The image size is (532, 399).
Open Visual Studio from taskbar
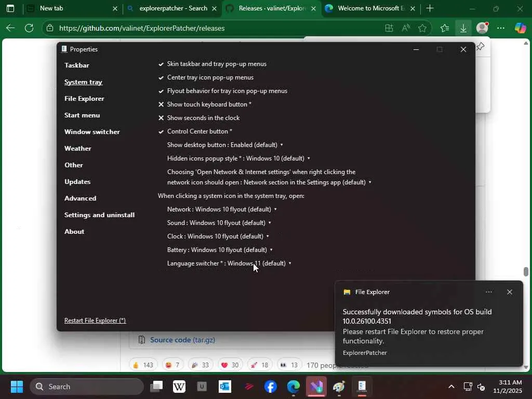(x=316, y=387)
